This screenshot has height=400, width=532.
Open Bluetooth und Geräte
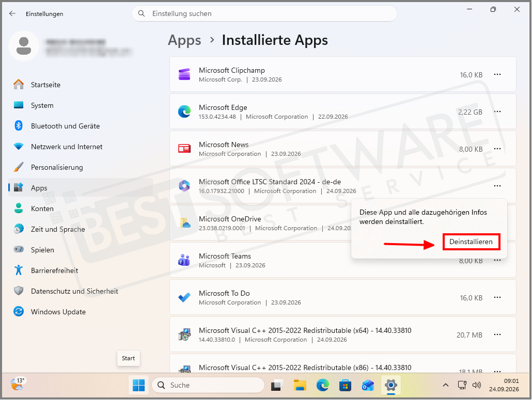pyautogui.click(x=65, y=126)
